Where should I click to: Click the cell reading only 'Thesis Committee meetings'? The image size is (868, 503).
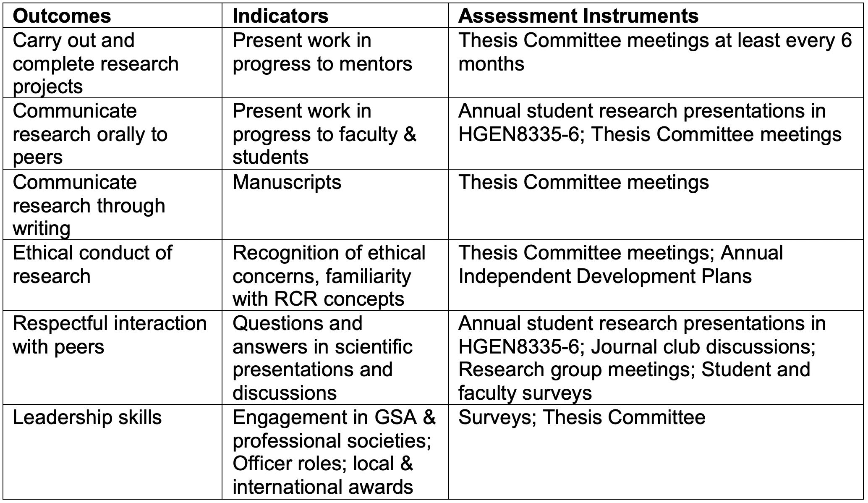pyautogui.click(x=656, y=205)
